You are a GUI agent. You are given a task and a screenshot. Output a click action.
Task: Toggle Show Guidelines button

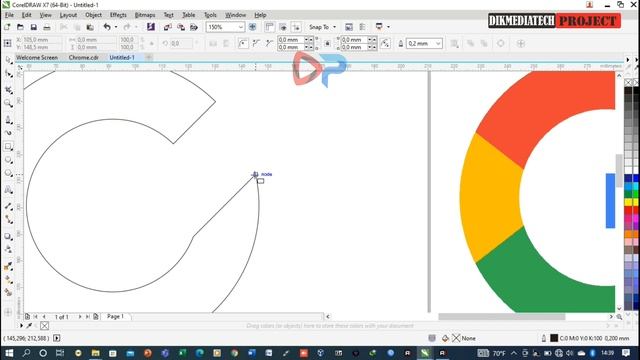tap(296, 27)
